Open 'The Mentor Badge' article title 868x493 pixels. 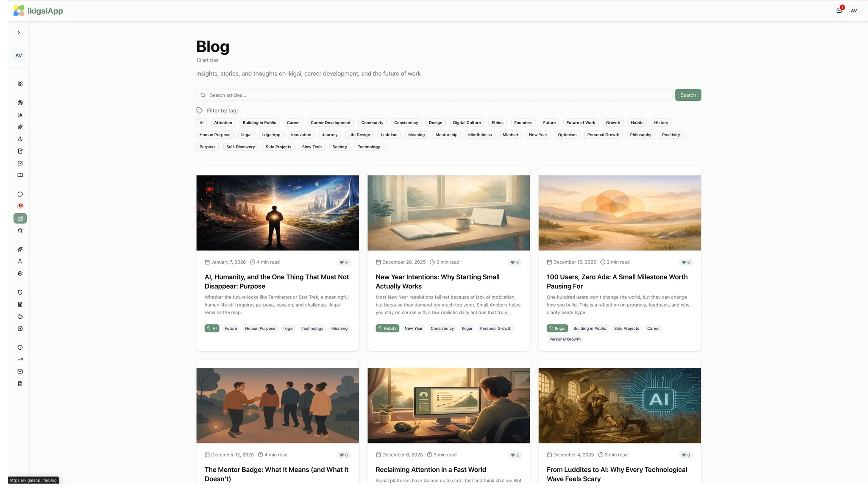pos(276,474)
